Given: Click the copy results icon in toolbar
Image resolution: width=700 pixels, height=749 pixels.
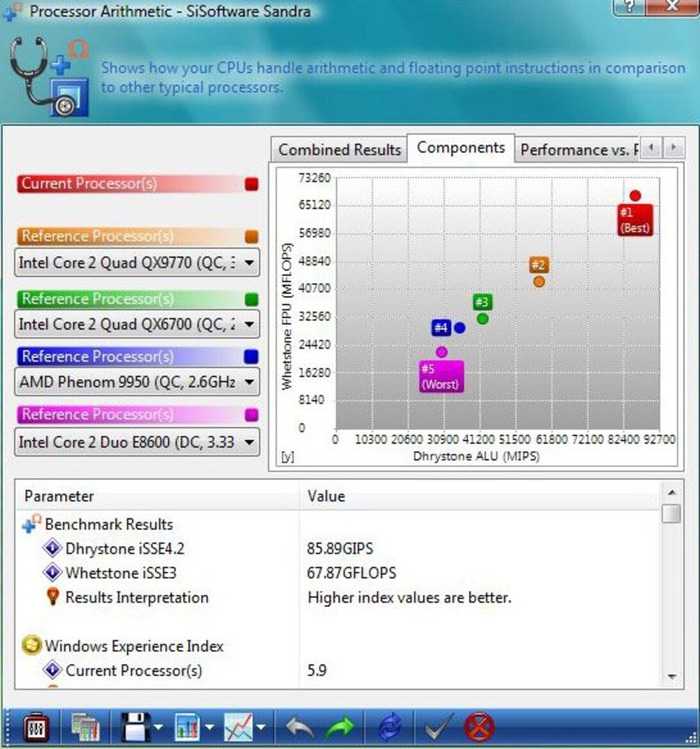Looking at the screenshot, I should 86,727.
